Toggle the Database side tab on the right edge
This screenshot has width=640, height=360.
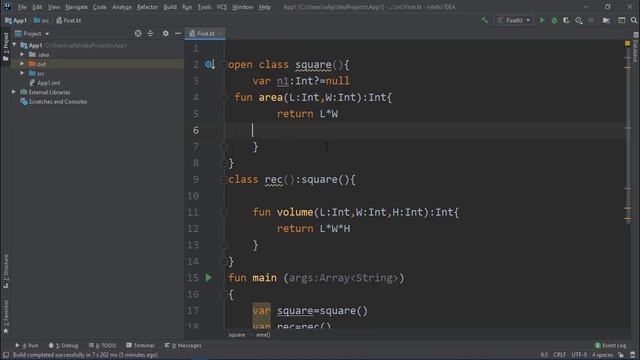coord(636,47)
